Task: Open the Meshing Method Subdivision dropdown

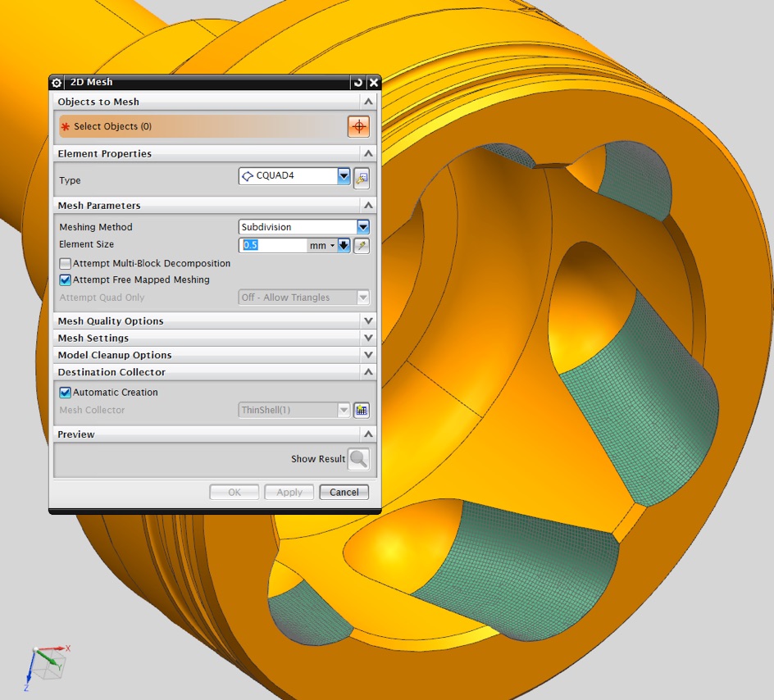Action: click(x=362, y=227)
